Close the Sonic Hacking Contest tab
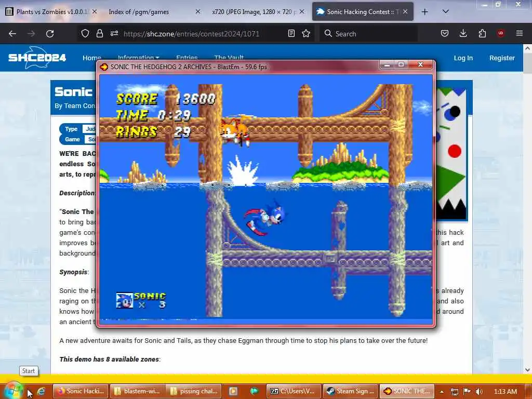532x399 pixels. [405, 11]
